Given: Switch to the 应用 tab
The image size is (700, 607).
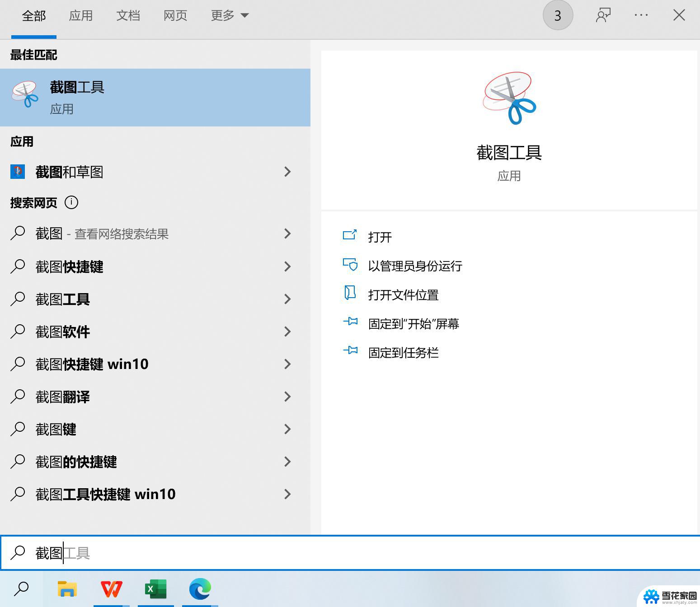Looking at the screenshot, I should pyautogui.click(x=81, y=16).
